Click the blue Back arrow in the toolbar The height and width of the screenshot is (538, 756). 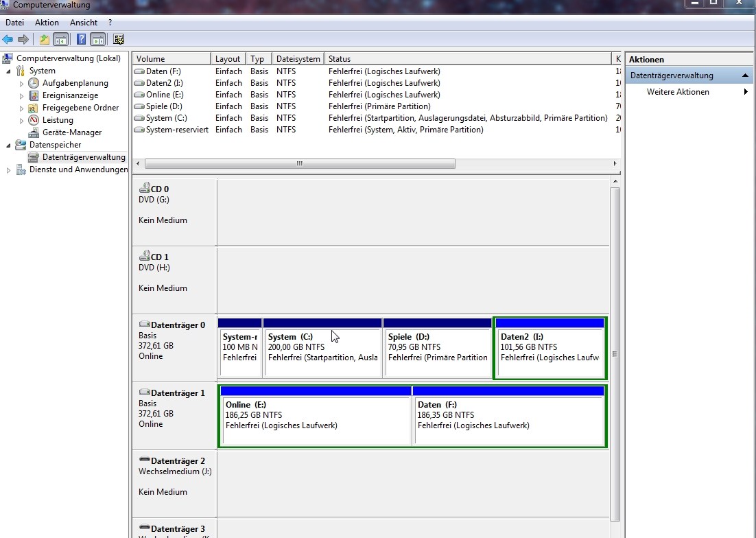click(x=8, y=39)
